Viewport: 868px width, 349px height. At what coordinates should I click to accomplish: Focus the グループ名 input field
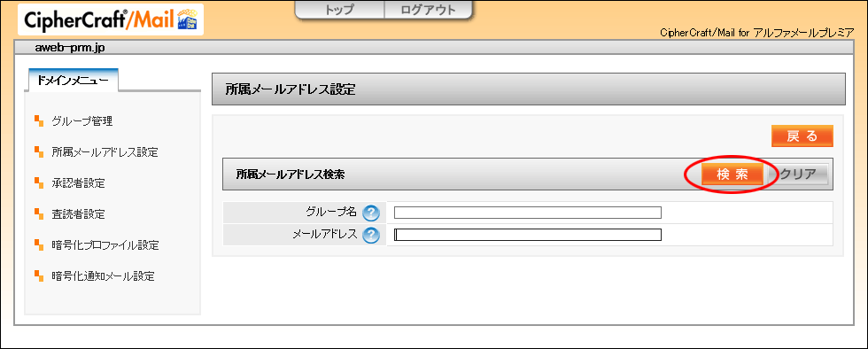[x=528, y=213]
